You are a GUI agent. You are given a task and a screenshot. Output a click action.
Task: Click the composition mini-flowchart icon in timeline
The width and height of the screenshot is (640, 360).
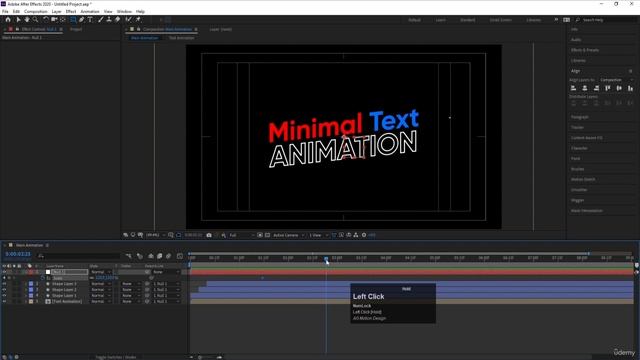(x=129, y=256)
